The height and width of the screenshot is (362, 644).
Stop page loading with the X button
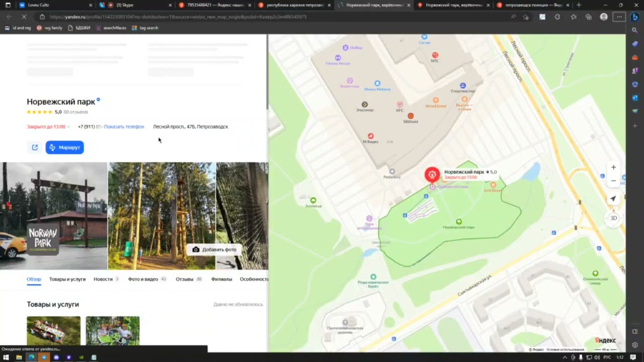(24, 17)
